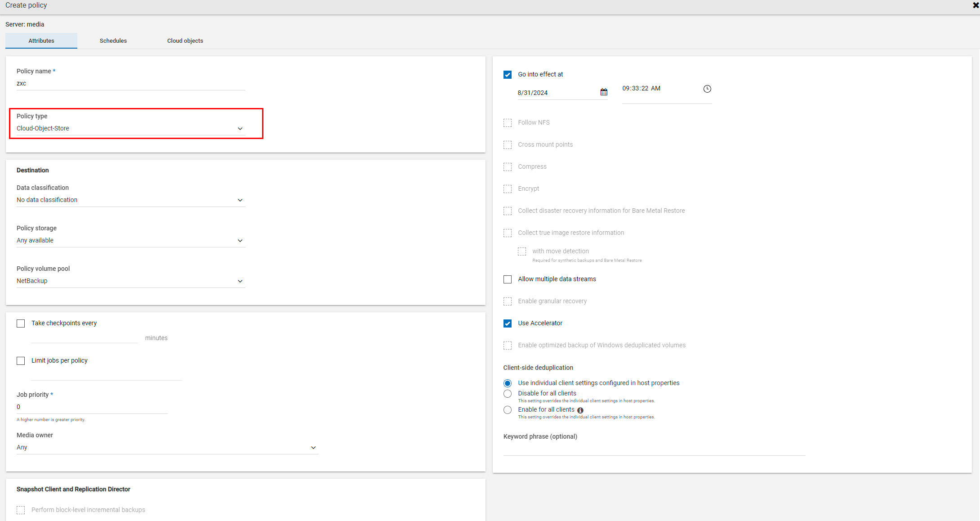This screenshot has width=980, height=521.
Task: Enable Take checkpoints every checkbox
Action: 21,323
